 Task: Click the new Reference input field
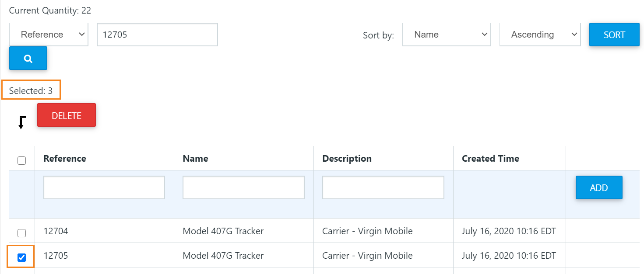104,187
